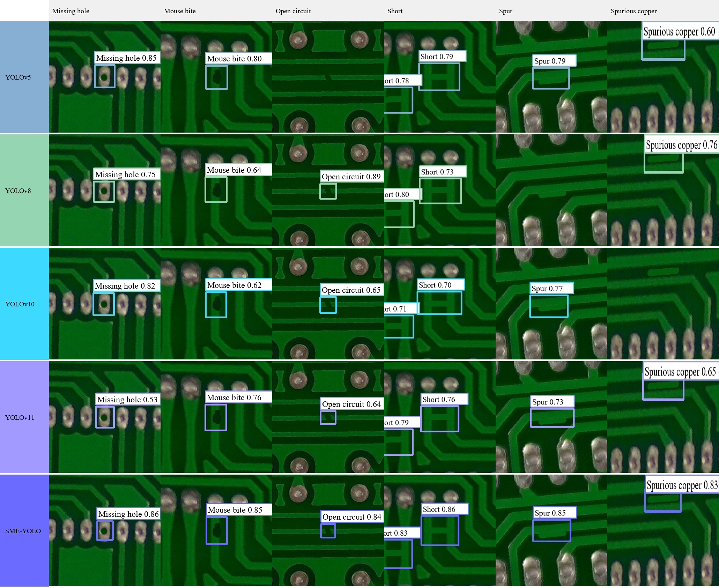Click YOLOv5 Missing hole 0.85 label
The image size is (719, 588).
(x=127, y=58)
